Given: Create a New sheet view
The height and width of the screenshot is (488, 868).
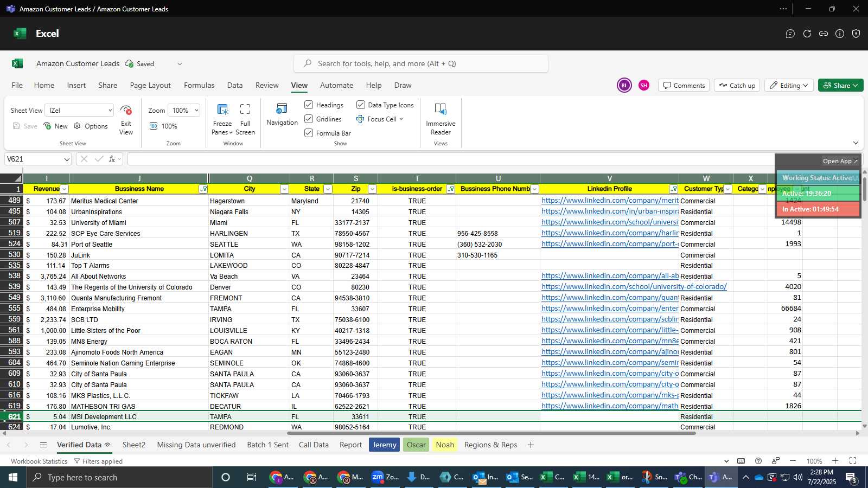Looking at the screenshot, I should tap(55, 126).
